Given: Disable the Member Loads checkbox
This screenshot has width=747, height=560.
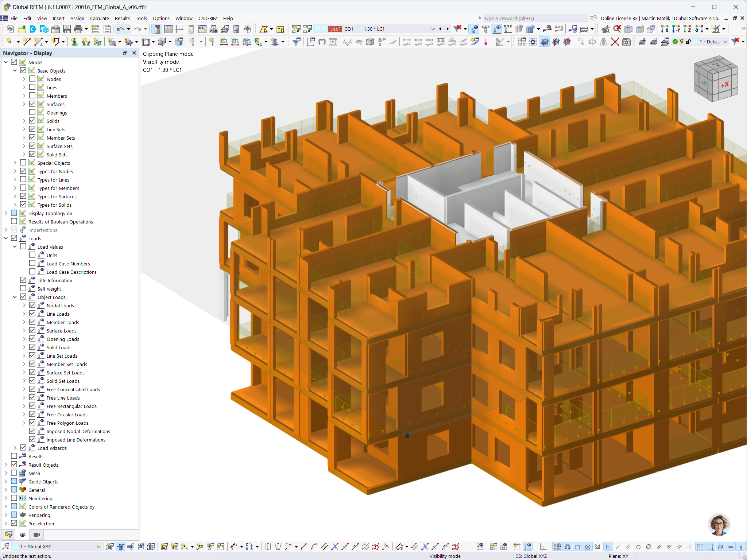Looking at the screenshot, I should tap(32, 322).
